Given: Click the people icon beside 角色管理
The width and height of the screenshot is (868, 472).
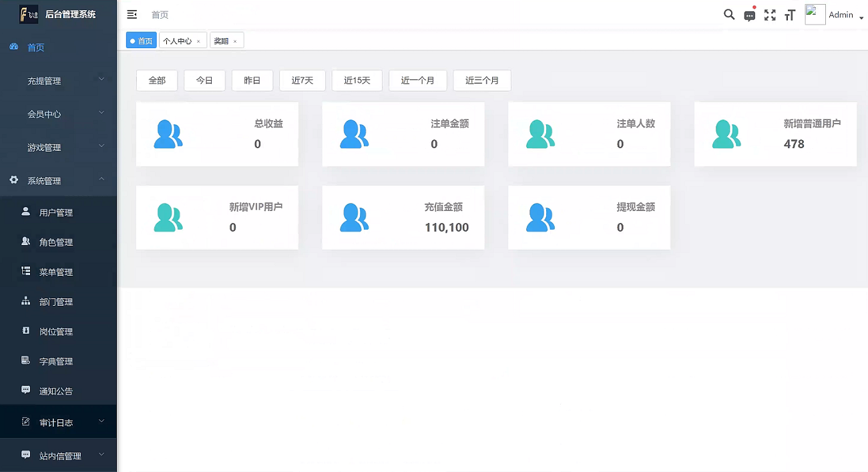Looking at the screenshot, I should tap(26, 242).
